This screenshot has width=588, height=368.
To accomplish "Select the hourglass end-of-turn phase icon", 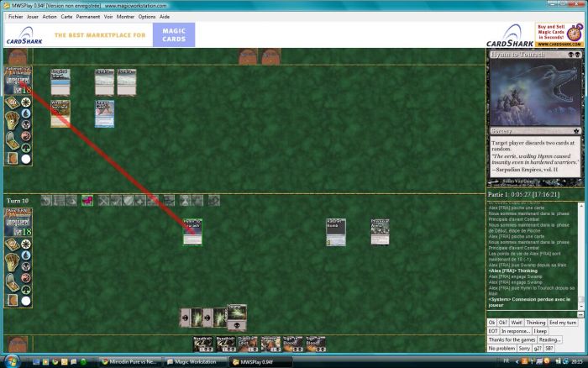I will pyautogui.click(x=186, y=201).
